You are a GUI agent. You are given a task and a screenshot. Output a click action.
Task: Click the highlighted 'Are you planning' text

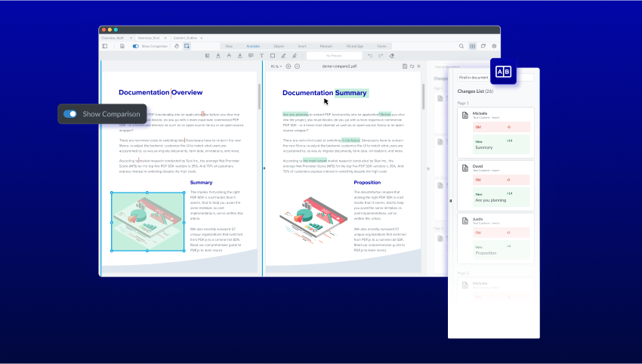[x=295, y=115]
